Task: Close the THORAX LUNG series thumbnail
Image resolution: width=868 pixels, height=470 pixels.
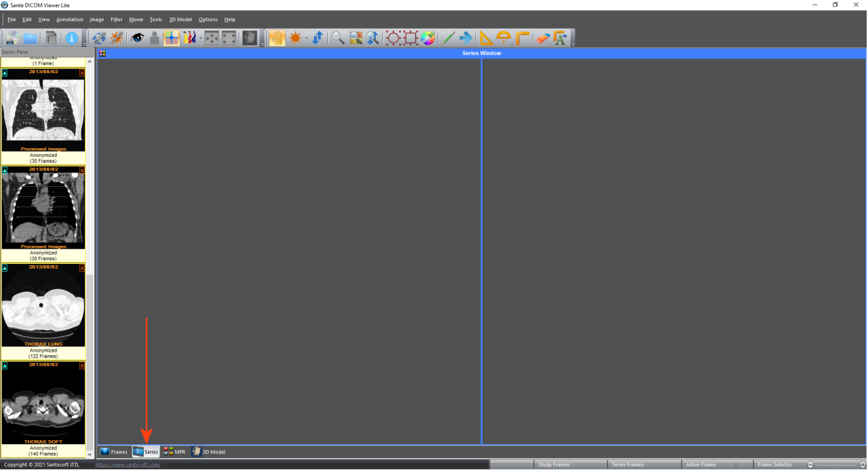Action: pos(82,268)
